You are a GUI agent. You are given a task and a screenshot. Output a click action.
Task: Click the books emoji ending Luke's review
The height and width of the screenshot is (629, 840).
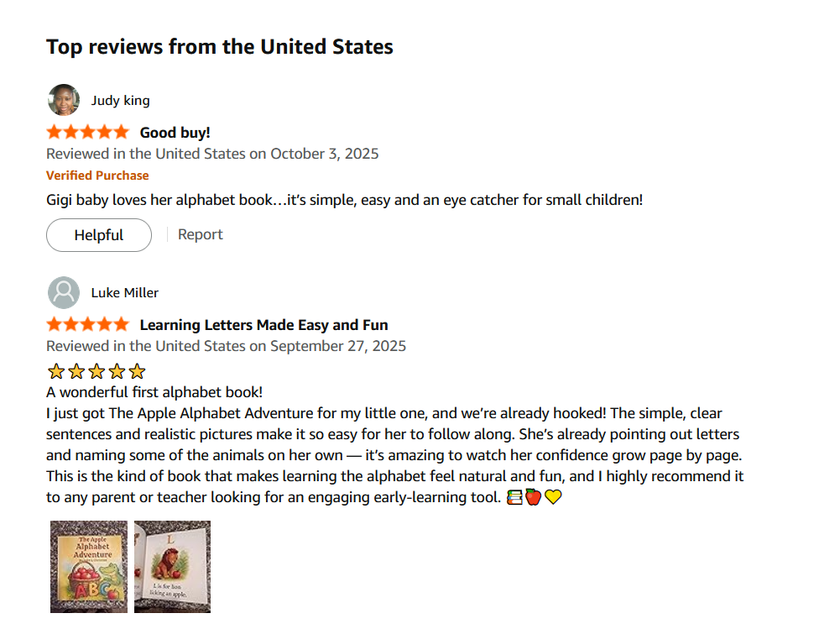pos(515,497)
